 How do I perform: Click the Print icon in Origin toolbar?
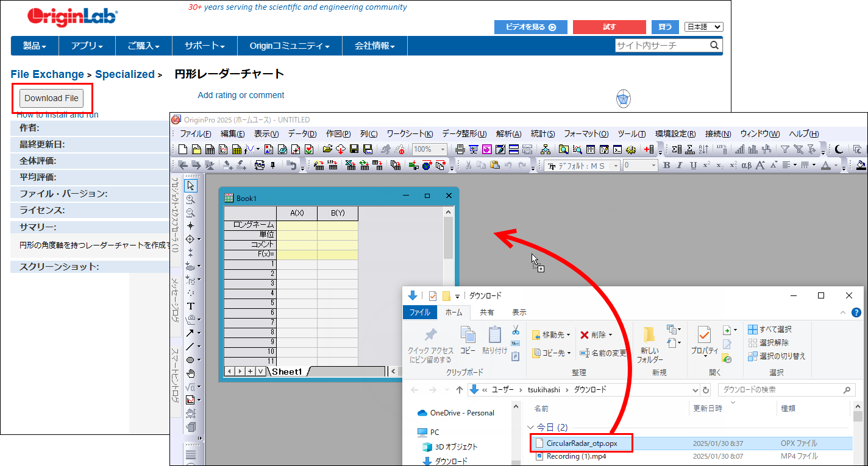tap(460, 149)
